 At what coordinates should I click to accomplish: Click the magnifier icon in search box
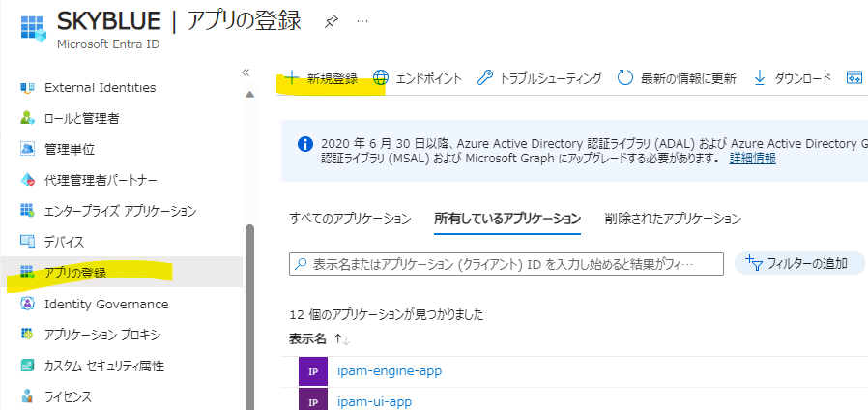(x=301, y=264)
